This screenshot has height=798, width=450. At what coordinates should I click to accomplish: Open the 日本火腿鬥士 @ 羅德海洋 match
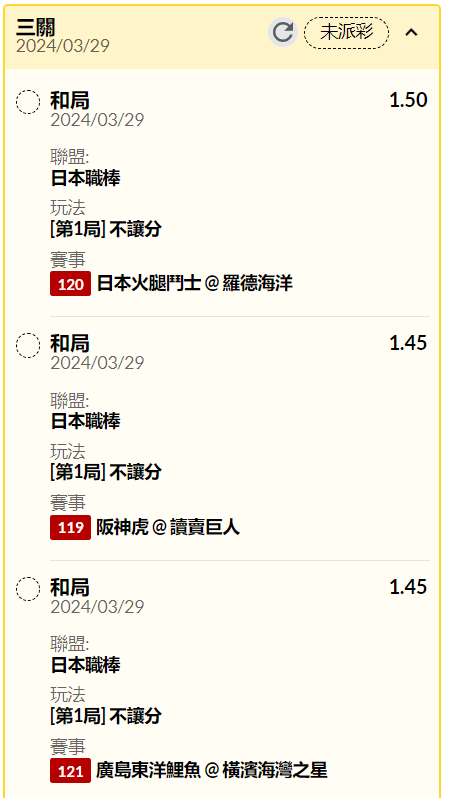(195, 283)
